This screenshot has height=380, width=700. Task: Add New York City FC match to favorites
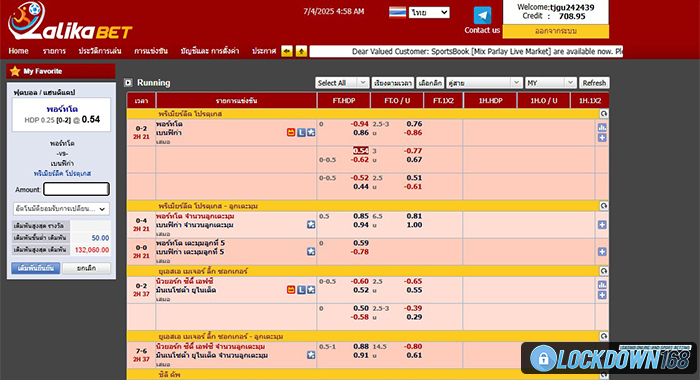(311, 290)
